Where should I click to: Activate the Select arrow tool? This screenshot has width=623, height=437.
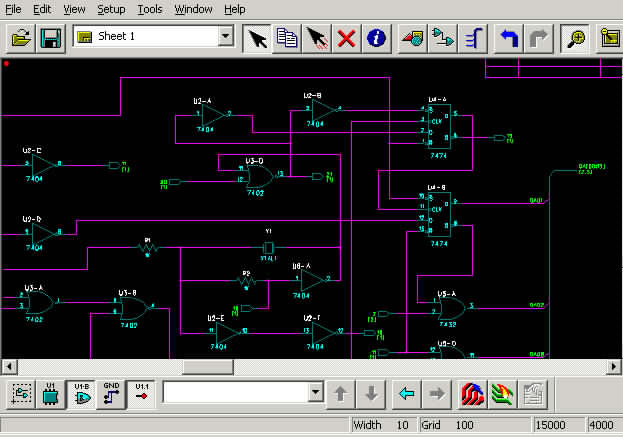click(257, 38)
